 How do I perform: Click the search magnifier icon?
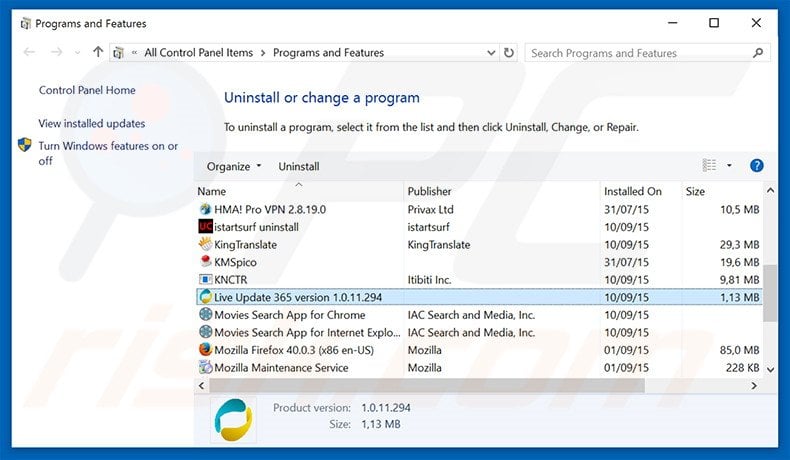point(757,52)
